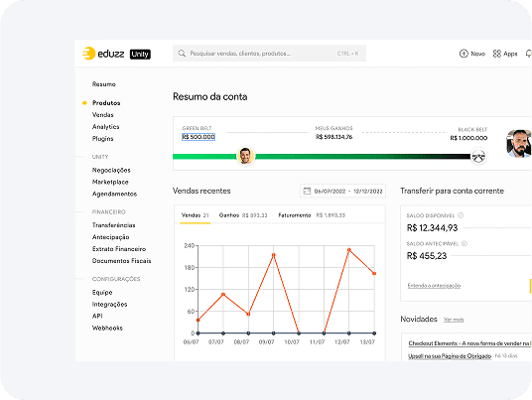Click the bearded man's profile photo
The image size is (532, 400).
[519, 144]
